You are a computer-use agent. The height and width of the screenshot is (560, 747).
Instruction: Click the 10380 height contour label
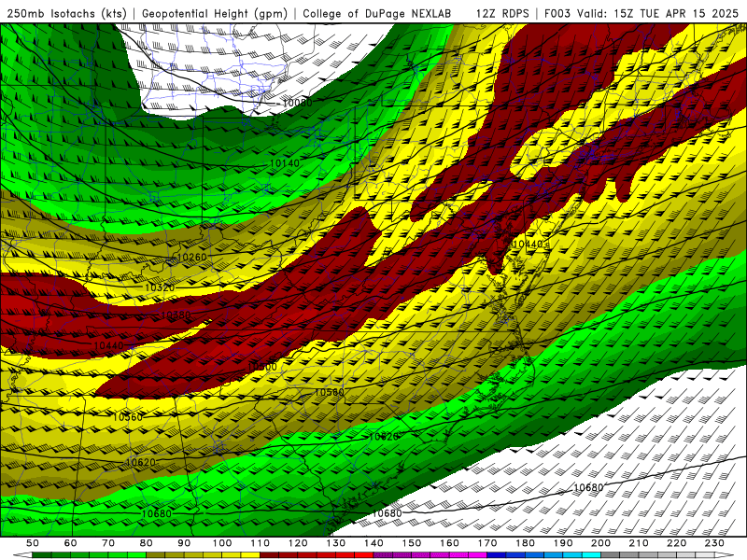[176, 315]
